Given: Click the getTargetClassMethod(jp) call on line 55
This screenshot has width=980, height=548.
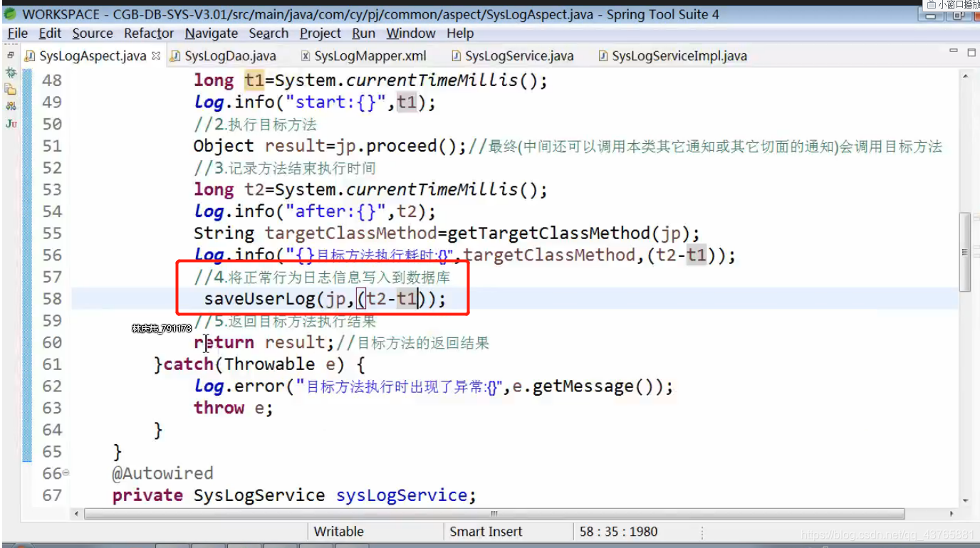Looking at the screenshot, I should pos(568,233).
